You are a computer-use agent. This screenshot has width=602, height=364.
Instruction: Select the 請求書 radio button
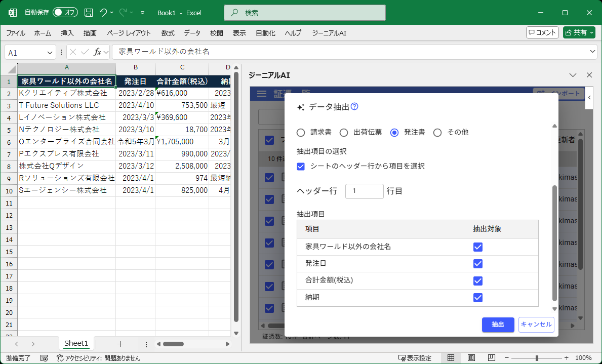[x=300, y=132]
